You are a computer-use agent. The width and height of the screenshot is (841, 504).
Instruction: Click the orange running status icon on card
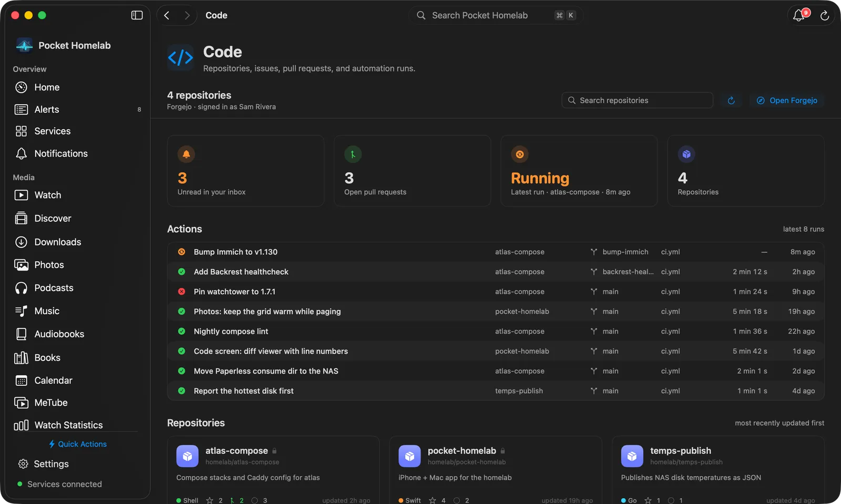point(519,154)
